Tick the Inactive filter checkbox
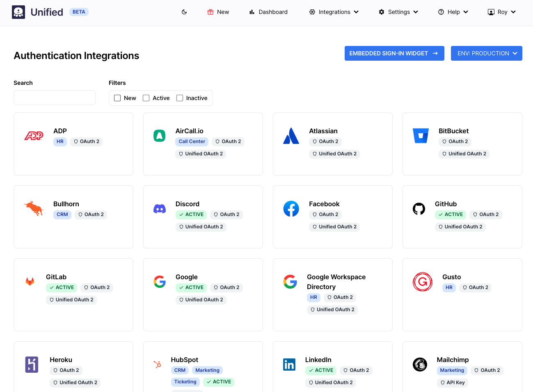Image resolution: width=533 pixels, height=392 pixels. [x=180, y=98]
